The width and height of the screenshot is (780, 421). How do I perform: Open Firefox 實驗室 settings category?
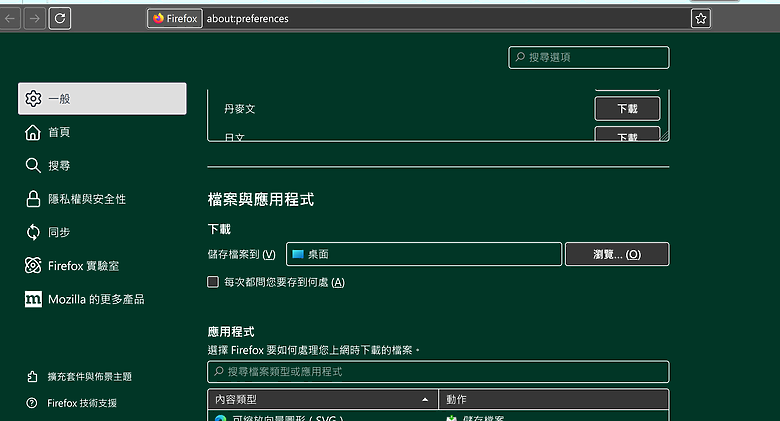click(102, 265)
